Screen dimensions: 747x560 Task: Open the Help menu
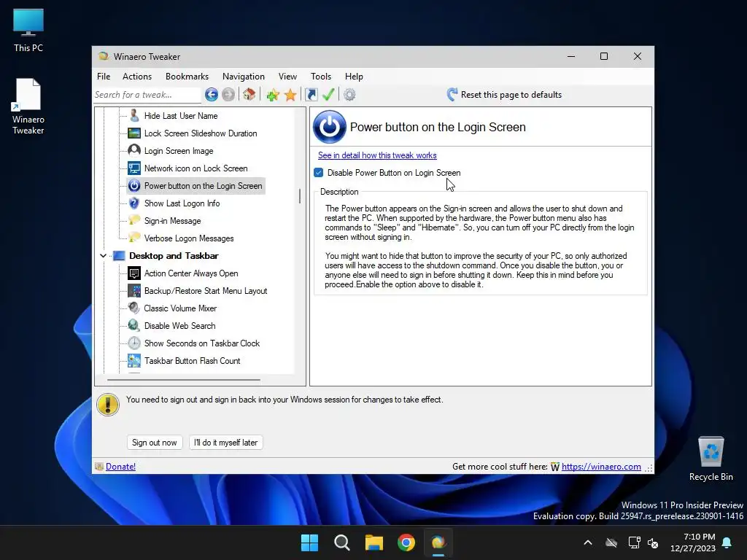coord(354,76)
